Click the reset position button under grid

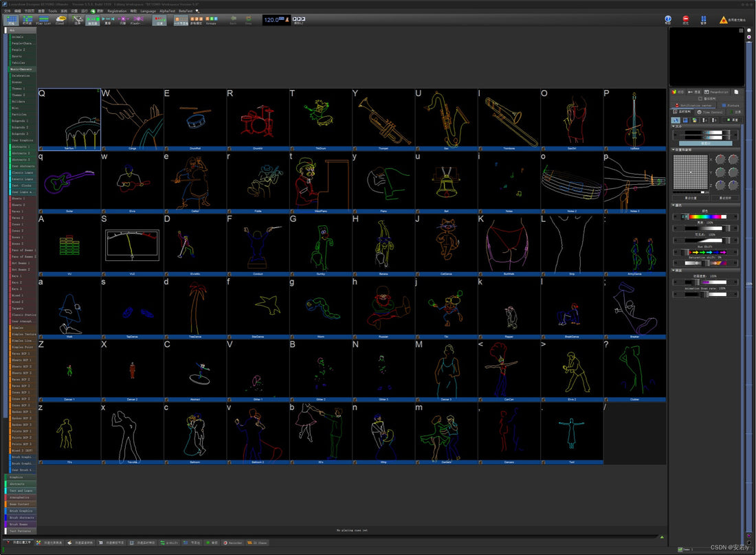pyautogui.click(x=691, y=198)
